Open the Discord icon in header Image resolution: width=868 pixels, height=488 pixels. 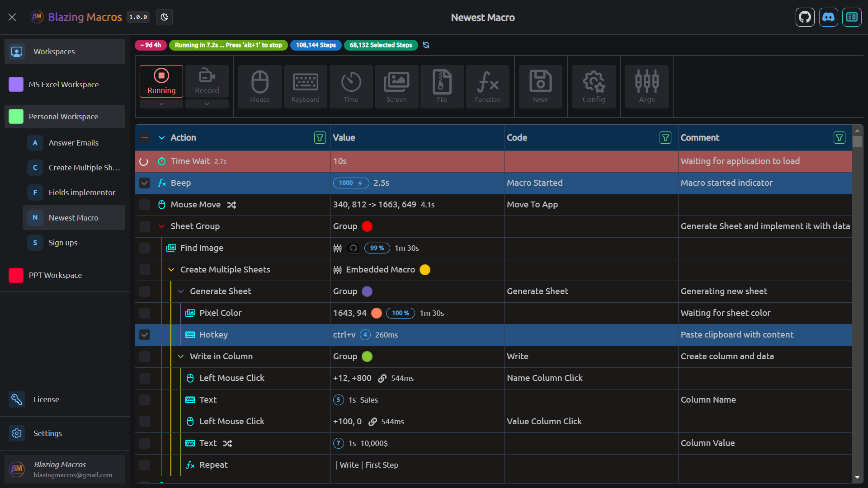[x=828, y=18]
